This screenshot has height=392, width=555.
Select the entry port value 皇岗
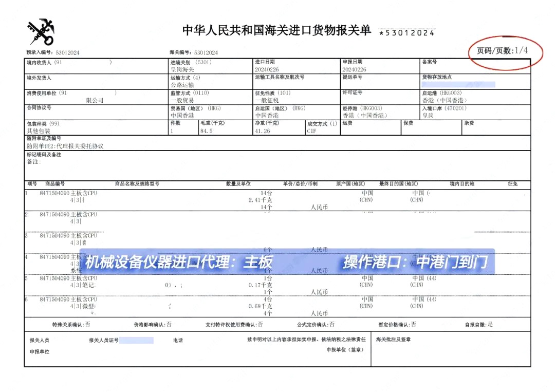tap(428, 116)
